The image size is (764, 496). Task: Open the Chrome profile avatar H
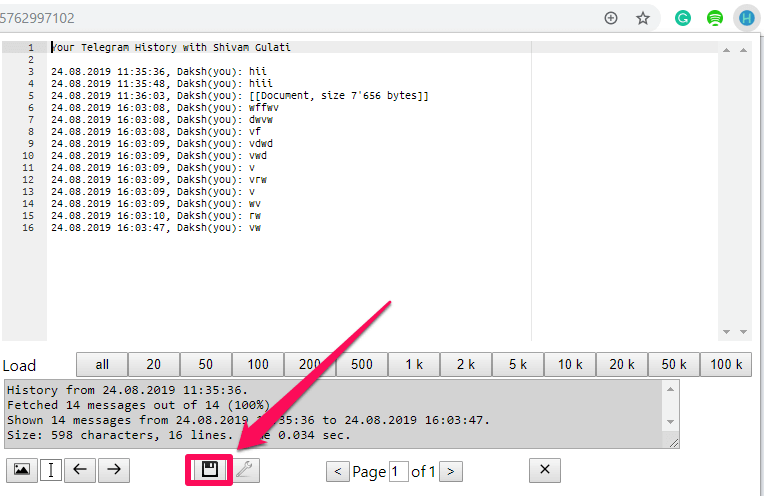(x=746, y=19)
